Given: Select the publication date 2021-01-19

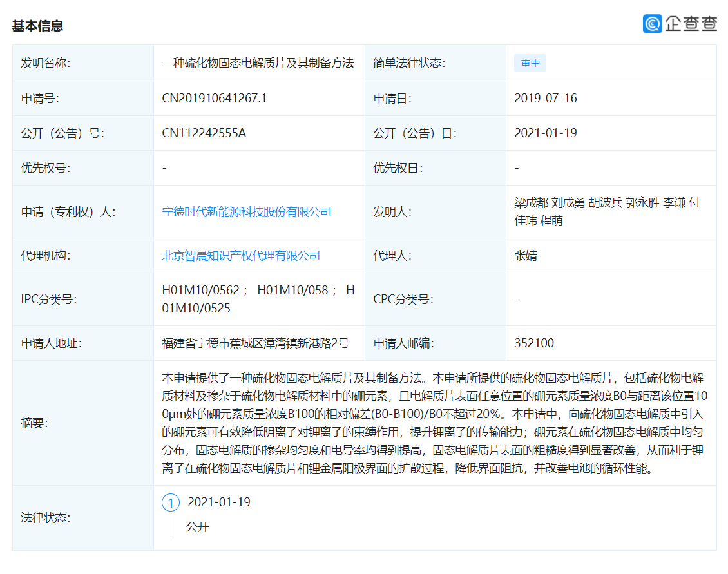Looking at the screenshot, I should pyautogui.click(x=546, y=133).
